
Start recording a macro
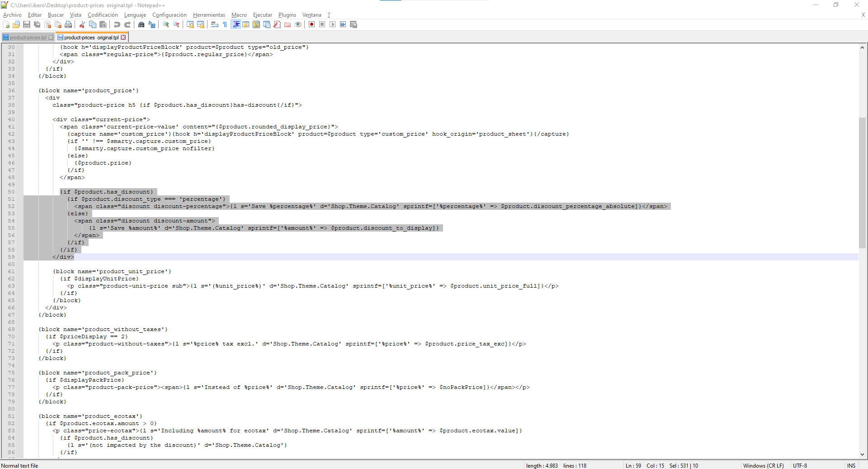coord(312,24)
